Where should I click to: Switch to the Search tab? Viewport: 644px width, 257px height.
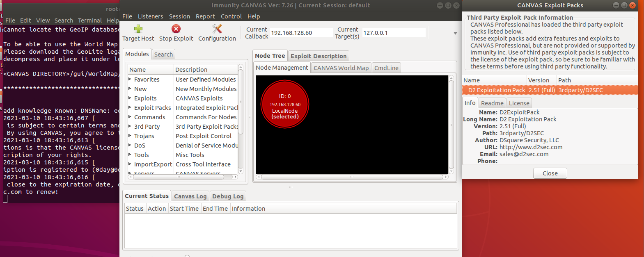coord(163,55)
